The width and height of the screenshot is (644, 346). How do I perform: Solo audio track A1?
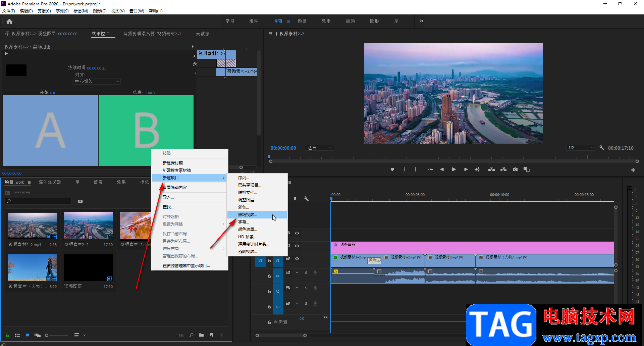pyautogui.click(x=306, y=273)
